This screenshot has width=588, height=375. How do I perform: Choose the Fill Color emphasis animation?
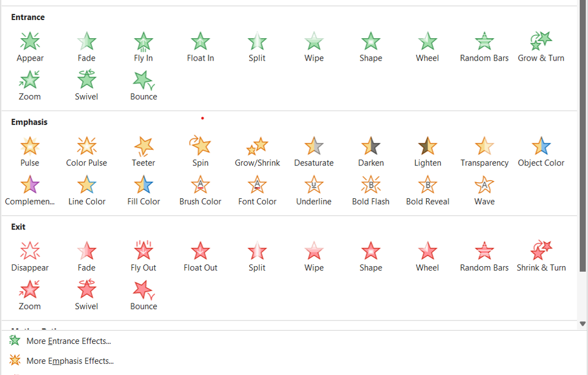143,190
